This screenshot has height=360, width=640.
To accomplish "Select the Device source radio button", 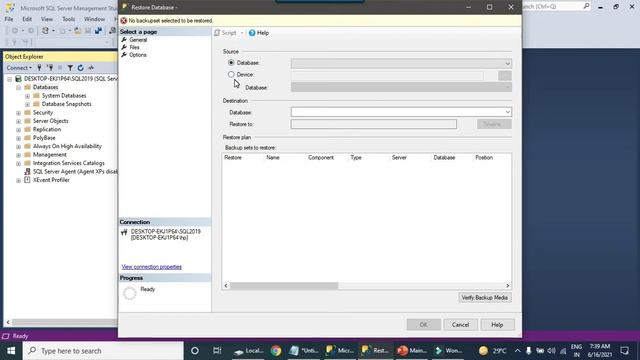I will [x=231, y=75].
